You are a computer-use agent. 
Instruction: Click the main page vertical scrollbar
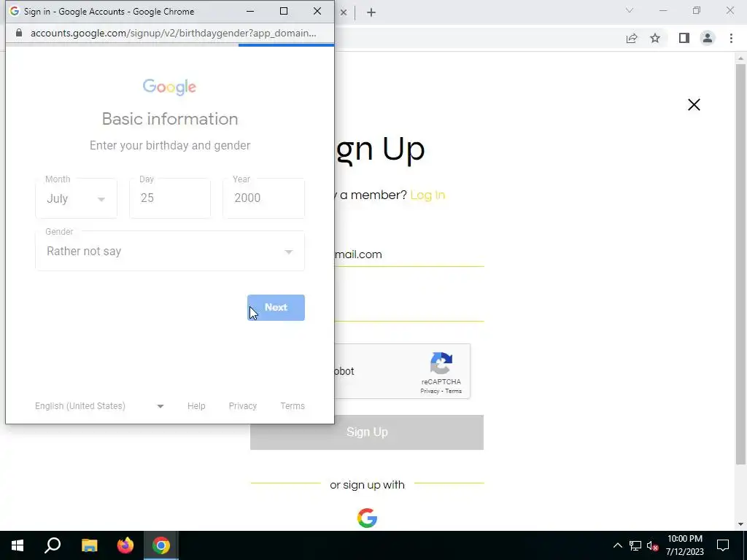pyautogui.click(x=740, y=264)
